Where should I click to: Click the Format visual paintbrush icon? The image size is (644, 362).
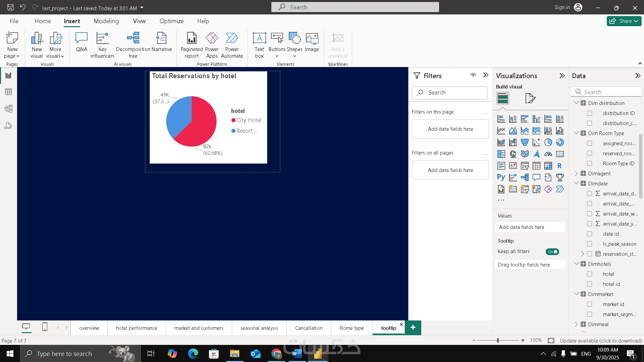(x=530, y=98)
